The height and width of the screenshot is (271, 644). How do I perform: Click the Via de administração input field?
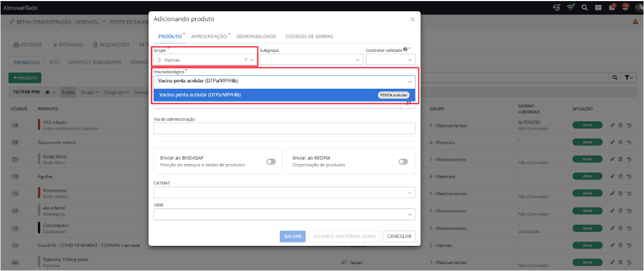284,128
